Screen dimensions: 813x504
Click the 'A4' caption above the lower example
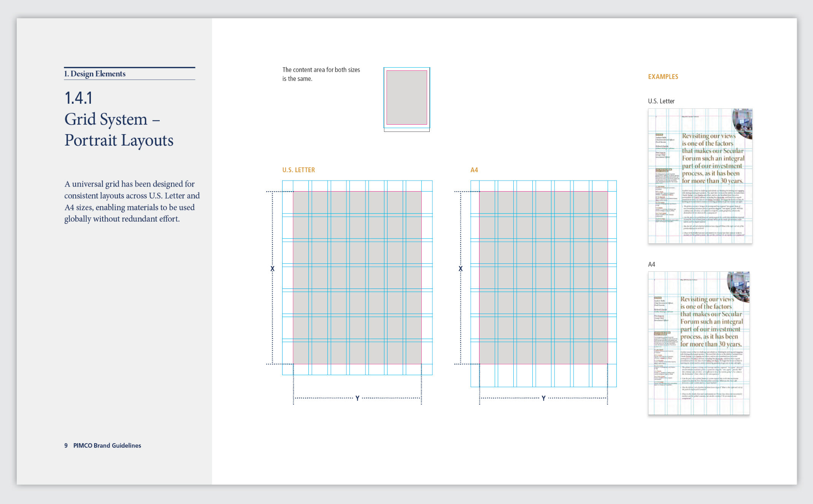pyautogui.click(x=651, y=265)
